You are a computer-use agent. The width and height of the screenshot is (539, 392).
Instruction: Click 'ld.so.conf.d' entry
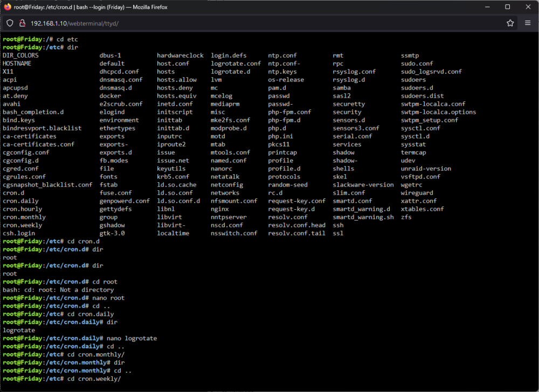tap(178, 201)
